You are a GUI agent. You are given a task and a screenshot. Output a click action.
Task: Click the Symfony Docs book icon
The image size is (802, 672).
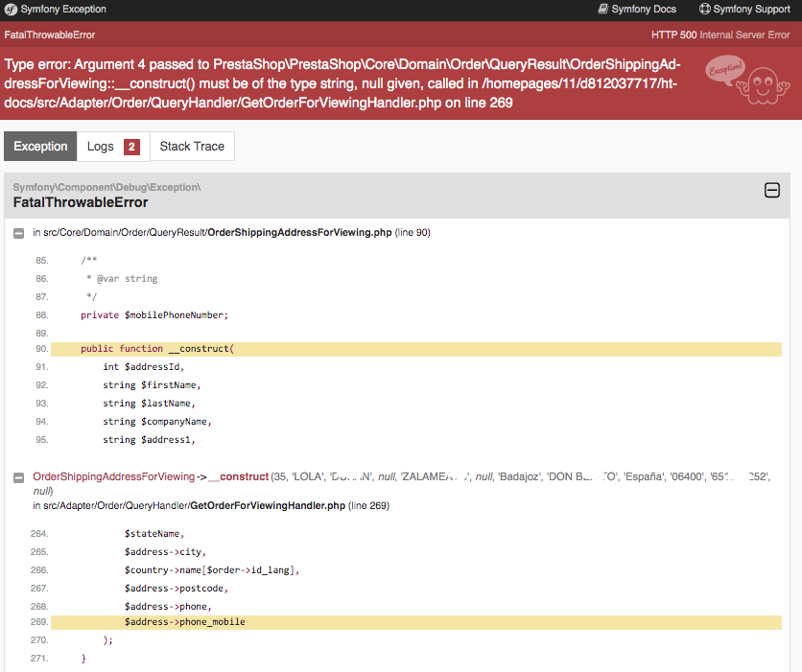pos(603,10)
